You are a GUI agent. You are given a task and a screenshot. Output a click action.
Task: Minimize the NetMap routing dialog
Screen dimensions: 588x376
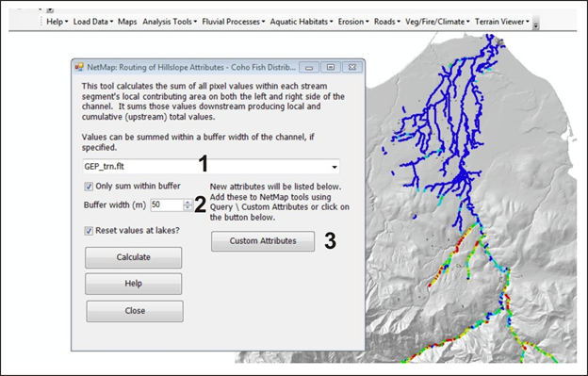tap(309, 68)
